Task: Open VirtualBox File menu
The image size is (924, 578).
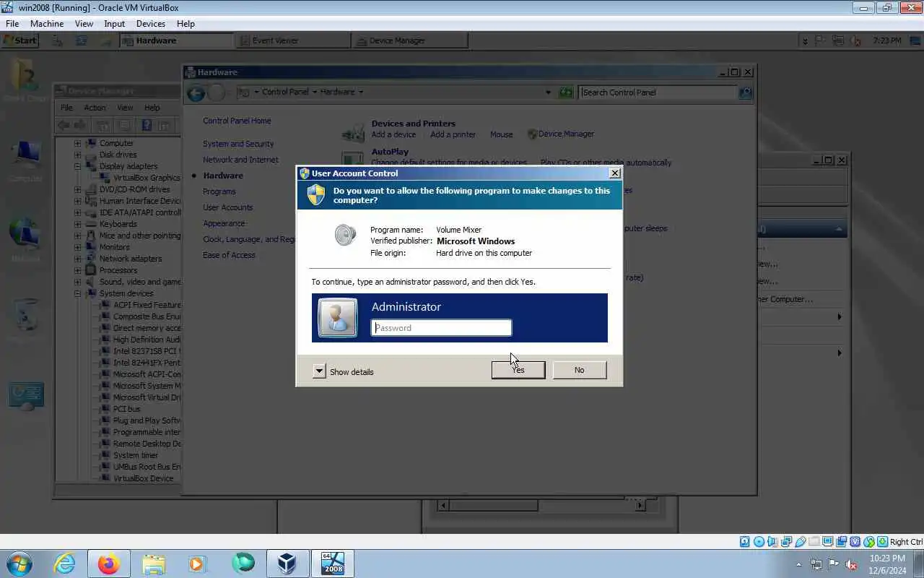Action: click(12, 24)
